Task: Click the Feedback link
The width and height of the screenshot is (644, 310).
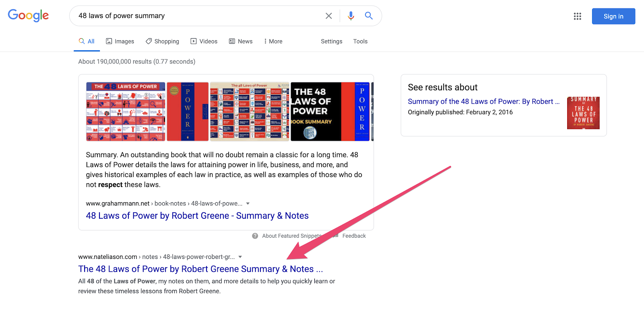Action: click(354, 236)
